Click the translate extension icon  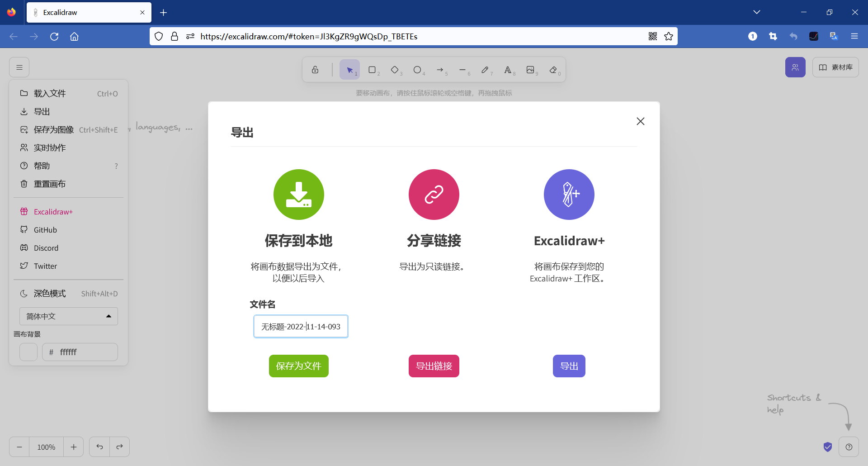tap(834, 36)
